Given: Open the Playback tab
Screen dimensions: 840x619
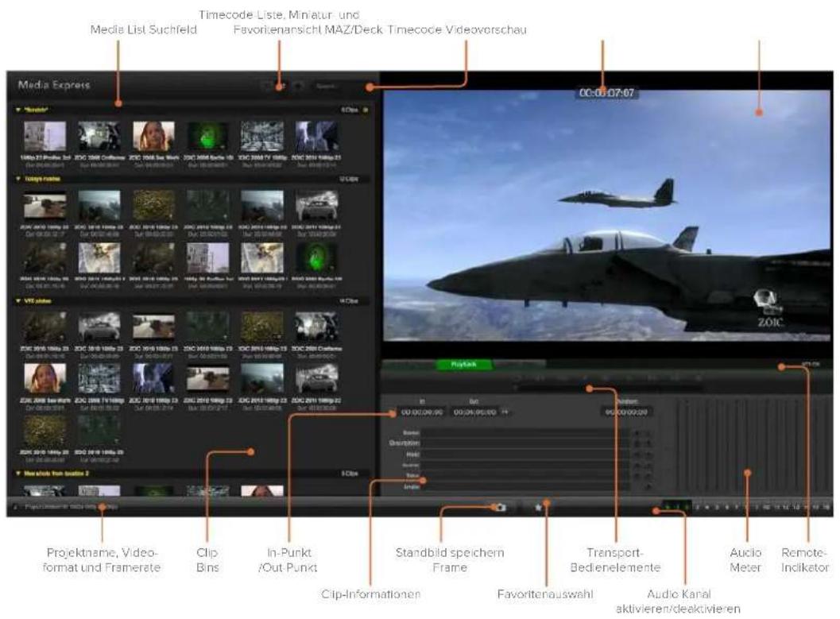Looking at the screenshot, I should point(464,364).
